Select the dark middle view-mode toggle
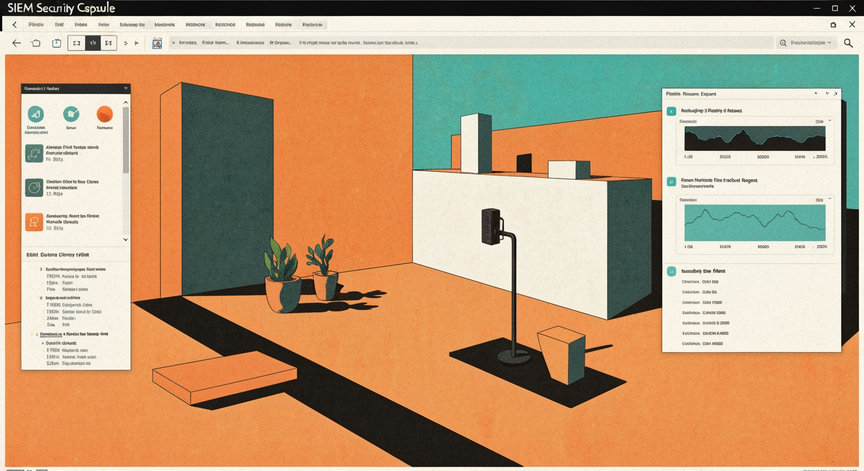Image resolution: width=864 pixels, height=471 pixels. [93, 42]
